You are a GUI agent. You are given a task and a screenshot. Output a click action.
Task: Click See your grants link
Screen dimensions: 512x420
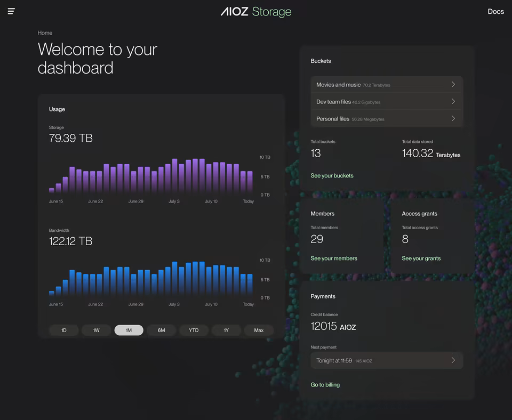[421, 259]
